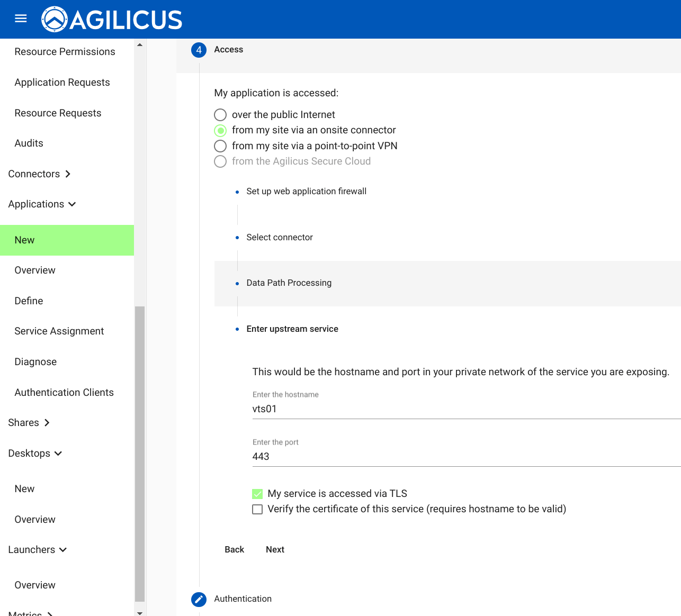Click the Back button
The image size is (681, 616).
pyautogui.click(x=234, y=550)
